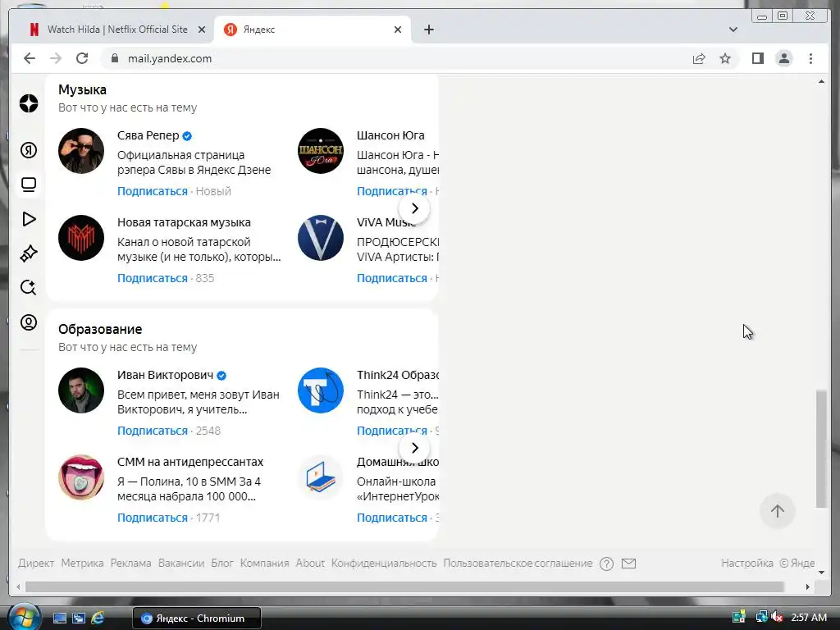Subscribe to Домашняя школа channel
840x630 pixels.
pyautogui.click(x=391, y=518)
